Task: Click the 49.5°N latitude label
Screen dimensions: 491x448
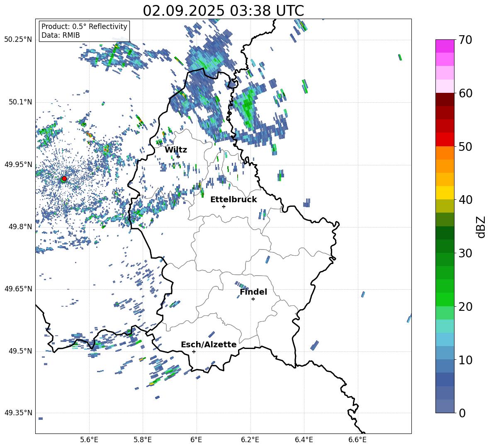Action: pos(20,351)
